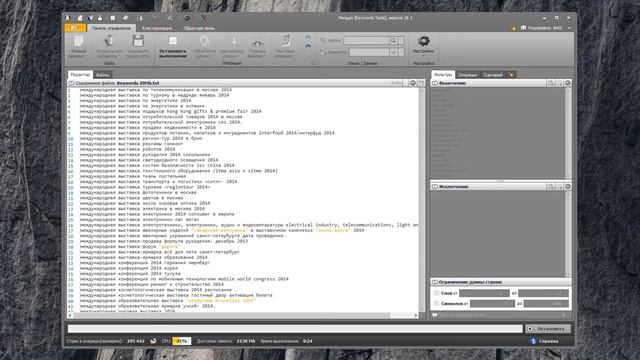This screenshot has width=640, height=360.
Task: Focus the Заменить replace input field
Action: click(x=369, y=52)
